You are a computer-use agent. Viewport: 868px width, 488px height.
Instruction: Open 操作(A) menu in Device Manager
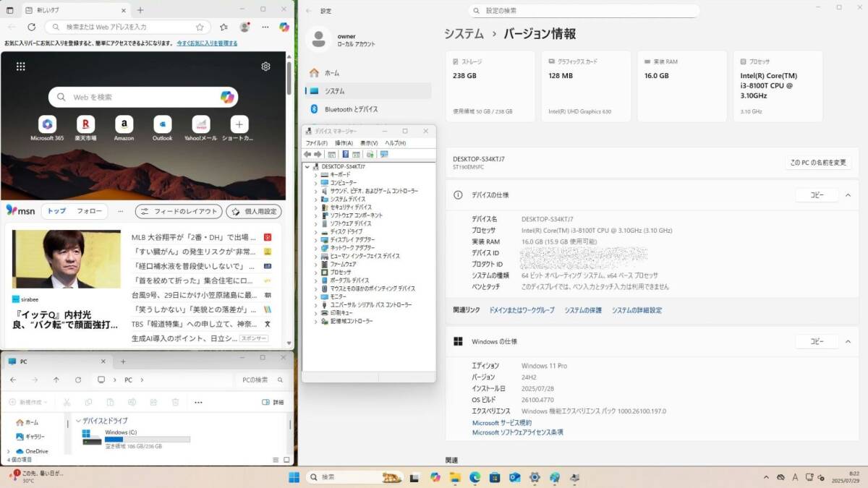tap(344, 143)
